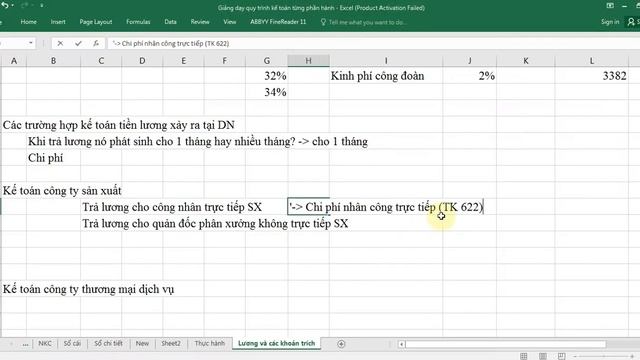This screenshot has height=360, width=640.
Task: Switch to Page Break Preview icon
Action: 562,356
